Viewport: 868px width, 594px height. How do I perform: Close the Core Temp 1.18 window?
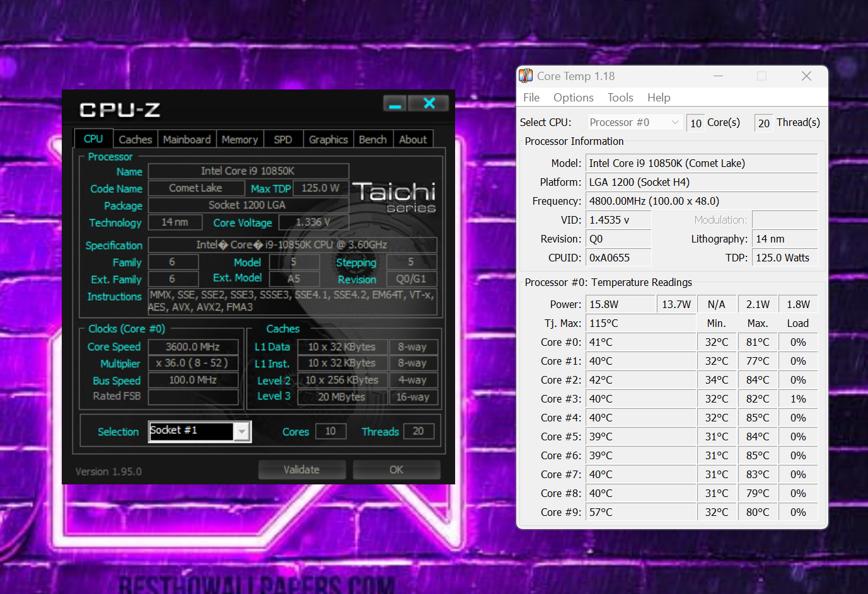[806, 76]
